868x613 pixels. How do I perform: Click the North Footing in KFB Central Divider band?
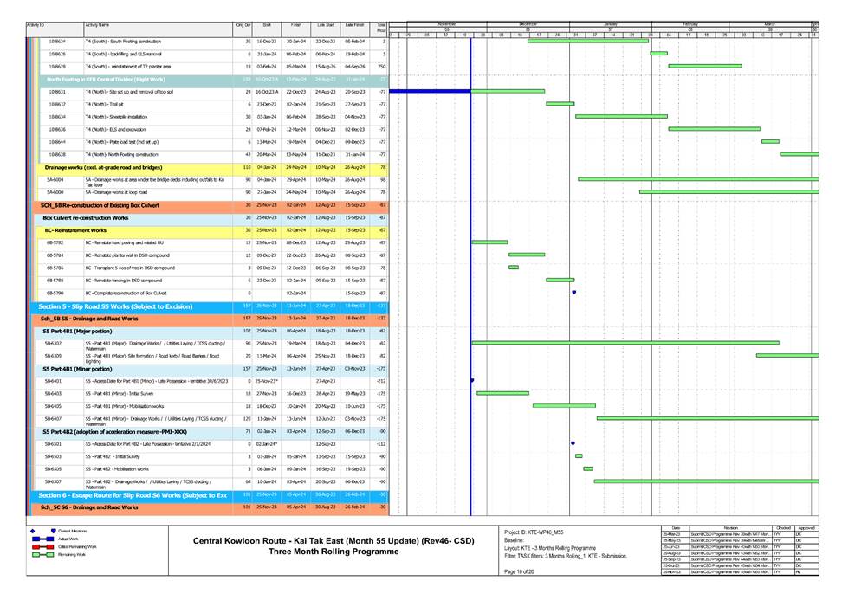click(102, 79)
